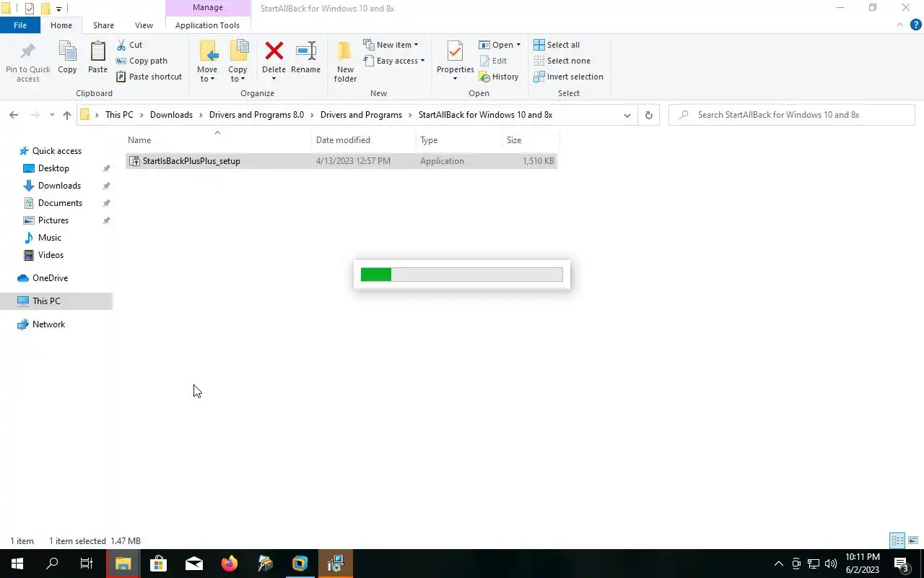924x578 pixels.
Task: Delete the selected item
Action: point(274,61)
